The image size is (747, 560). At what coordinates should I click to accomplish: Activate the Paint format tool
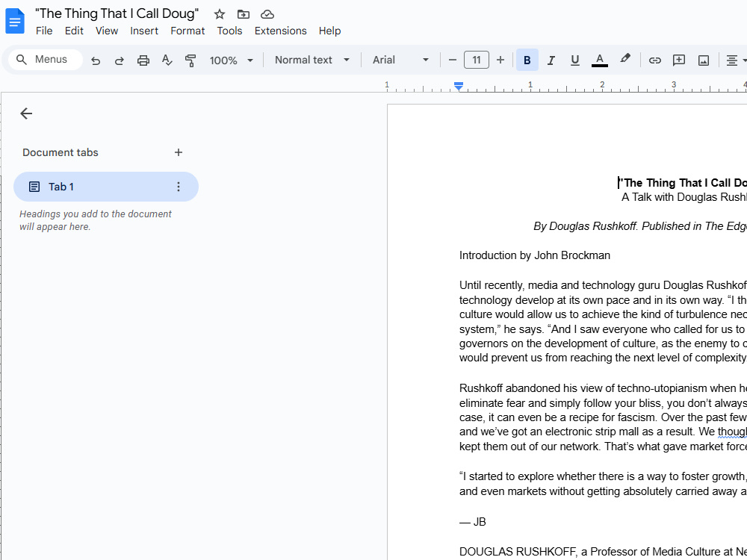click(190, 60)
